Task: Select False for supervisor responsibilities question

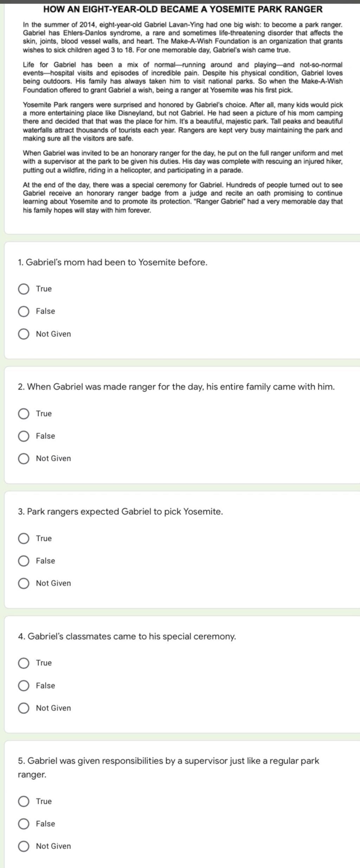Action: click(x=24, y=824)
